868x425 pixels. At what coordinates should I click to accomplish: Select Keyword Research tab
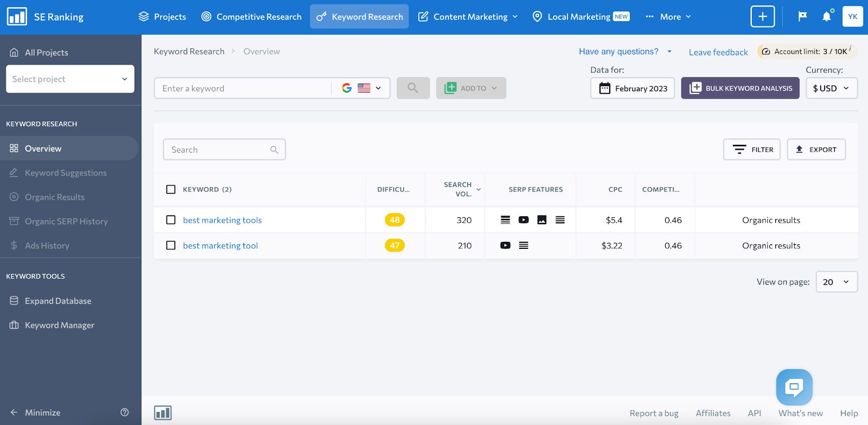(x=359, y=16)
